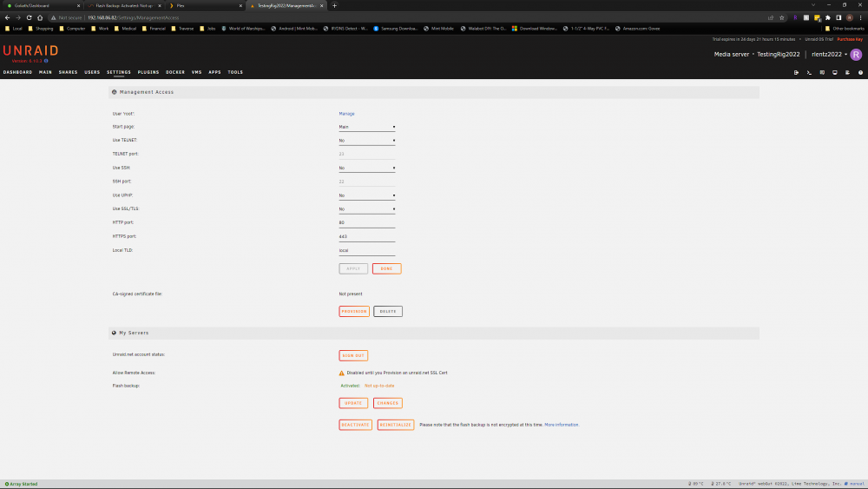
Task: Open the Chrome three-dot menu
Action: 860,17
